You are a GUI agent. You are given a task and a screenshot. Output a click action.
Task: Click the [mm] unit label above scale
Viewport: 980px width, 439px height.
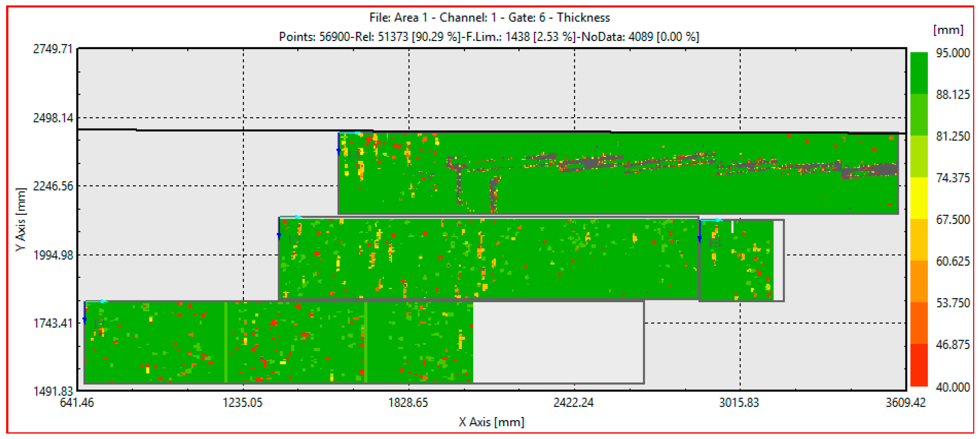[948, 30]
